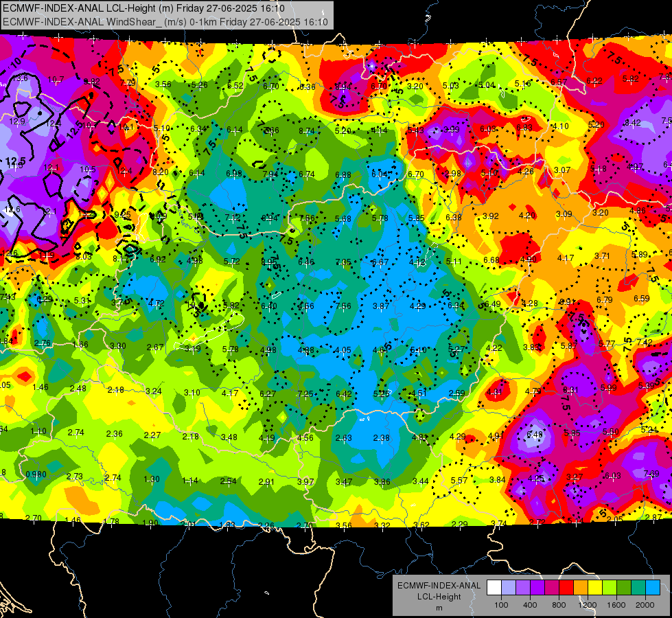This screenshot has height=618, width=672.
Task: Click the wind shear value '1.14'
Action: point(190,481)
